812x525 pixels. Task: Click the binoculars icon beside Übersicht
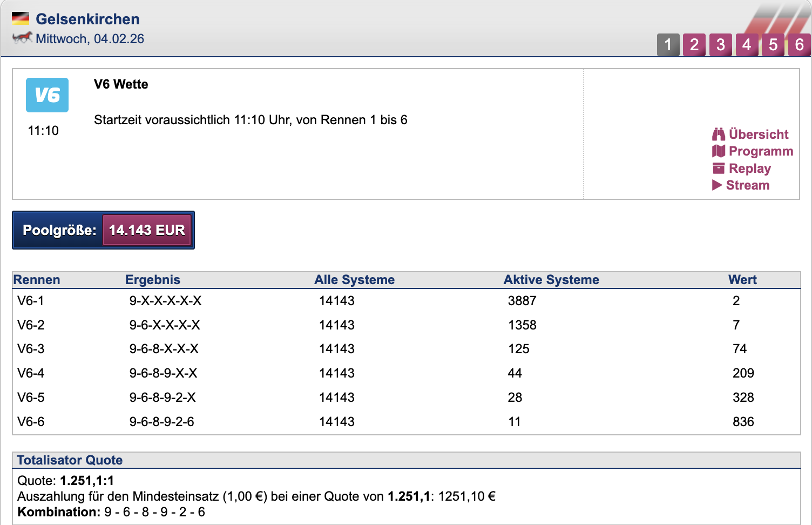(718, 134)
